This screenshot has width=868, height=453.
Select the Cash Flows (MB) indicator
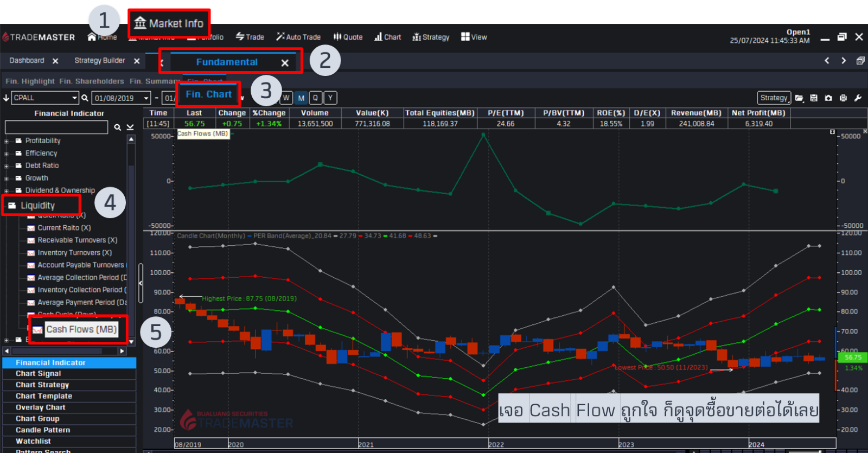81,329
